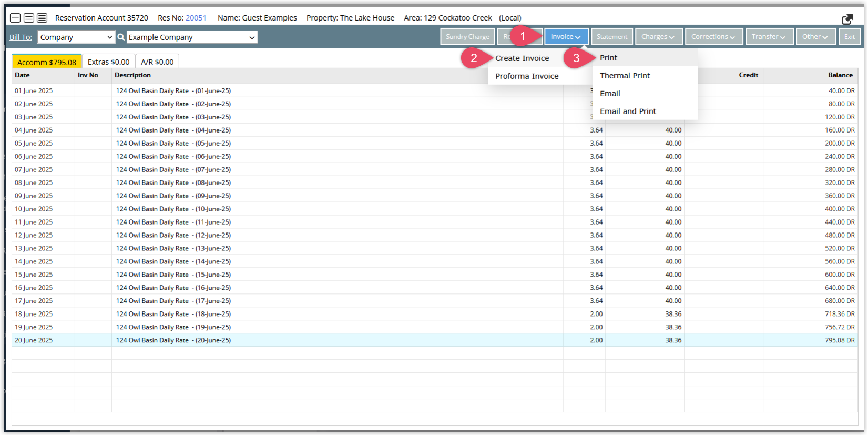Open account in new window icon

click(847, 19)
